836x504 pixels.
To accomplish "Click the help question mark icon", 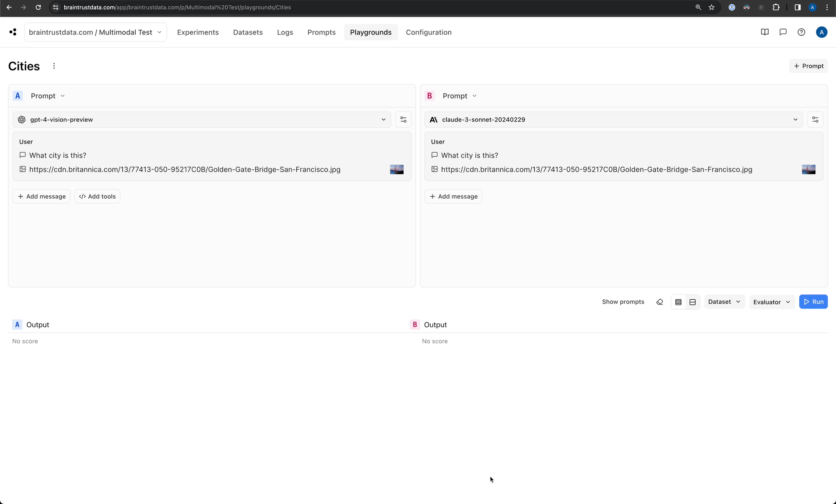I will point(801,32).
